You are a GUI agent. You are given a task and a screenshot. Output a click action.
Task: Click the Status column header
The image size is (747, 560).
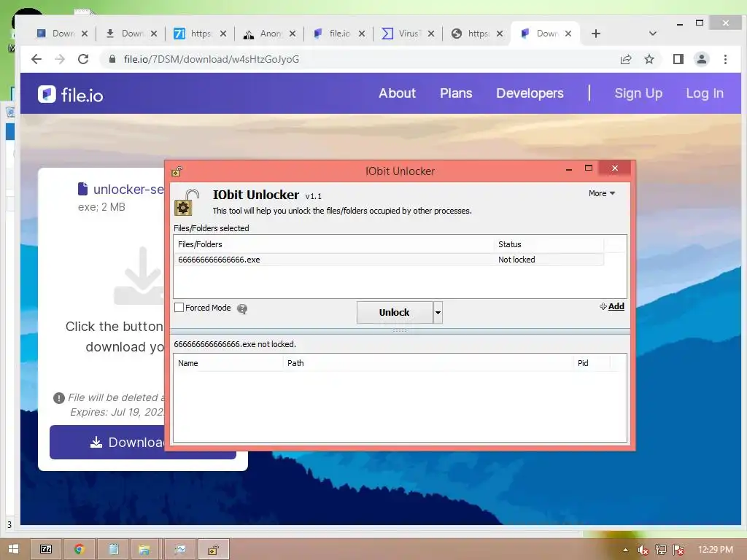coord(549,244)
